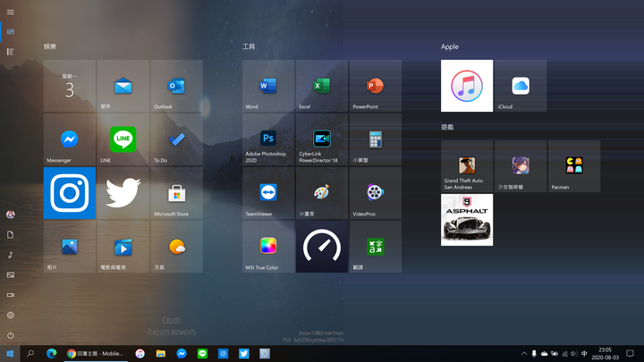The height and width of the screenshot is (362, 644).
Task: Open the Microsoft Store tile
Action: tap(176, 193)
